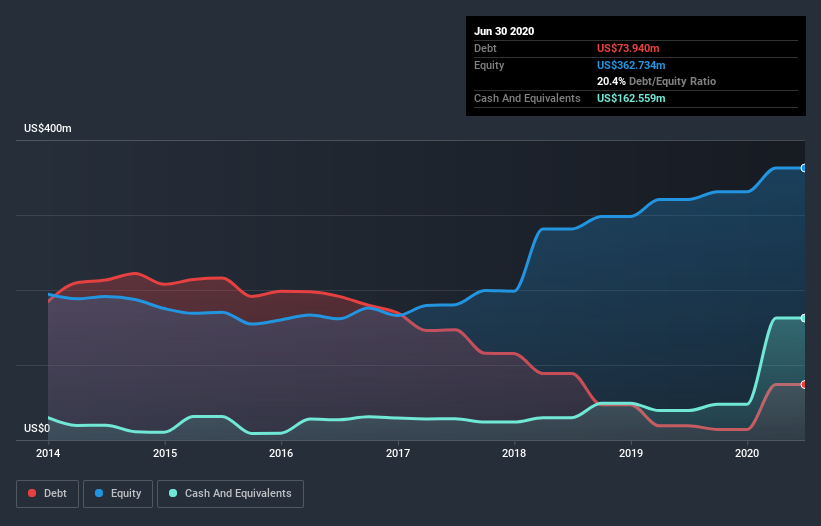Click the 20.4% Debt/Equity Ratio text
Screen dimensions: 821x526
click(x=657, y=82)
